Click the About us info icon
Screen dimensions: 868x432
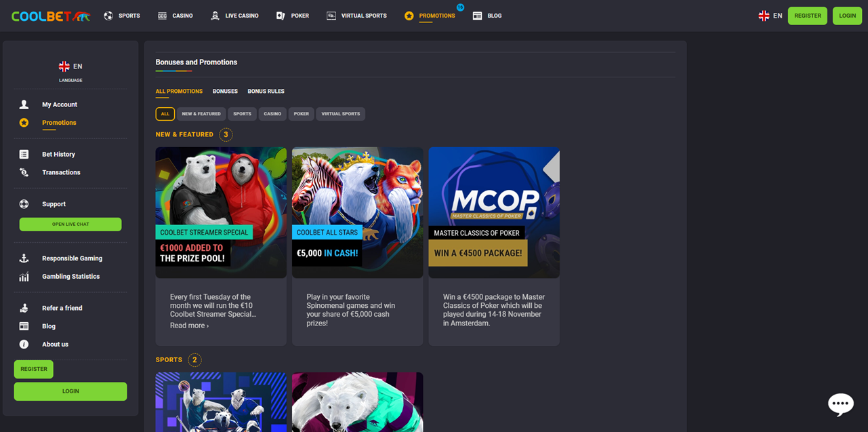pyautogui.click(x=24, y=345)
